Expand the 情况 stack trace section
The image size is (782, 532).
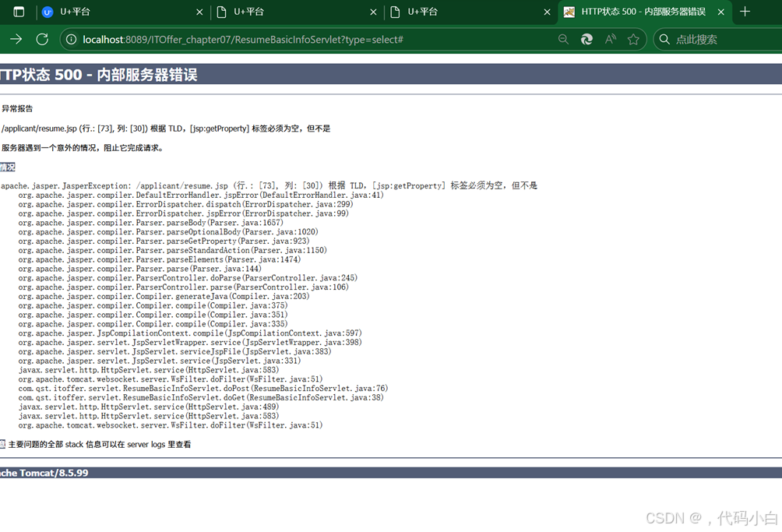point(8,167)
